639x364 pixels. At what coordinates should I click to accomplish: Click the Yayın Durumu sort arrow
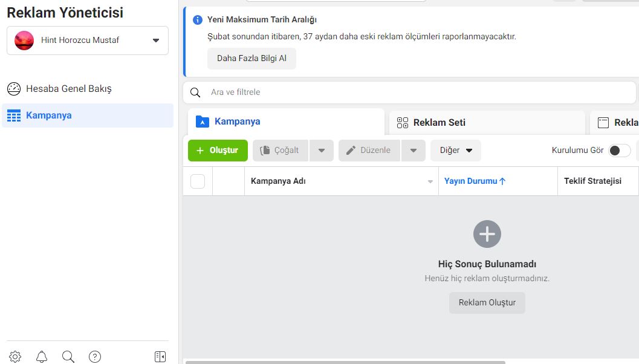pos(502,181)
